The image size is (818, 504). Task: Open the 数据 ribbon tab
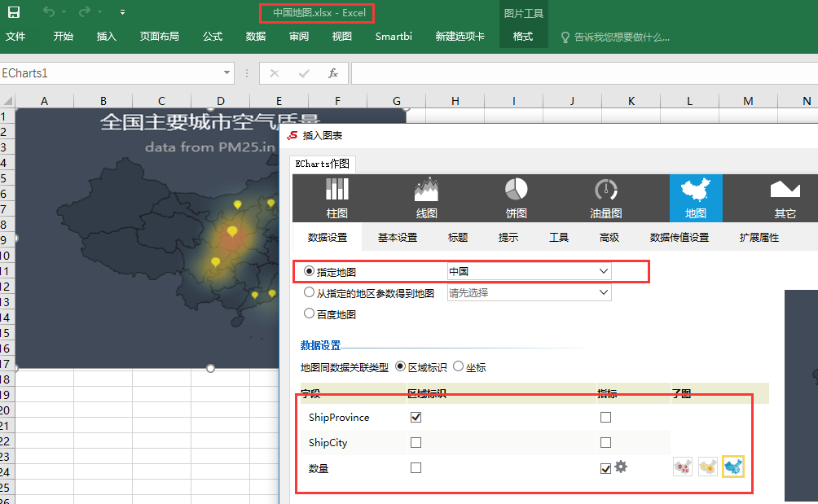point(256,37)
